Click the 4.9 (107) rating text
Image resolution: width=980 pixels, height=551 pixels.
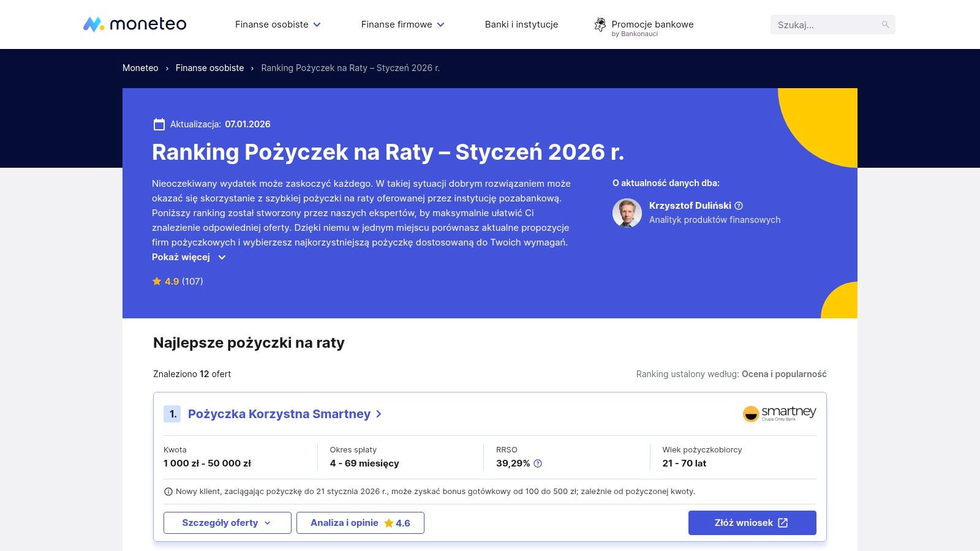[x=184, y=282]
